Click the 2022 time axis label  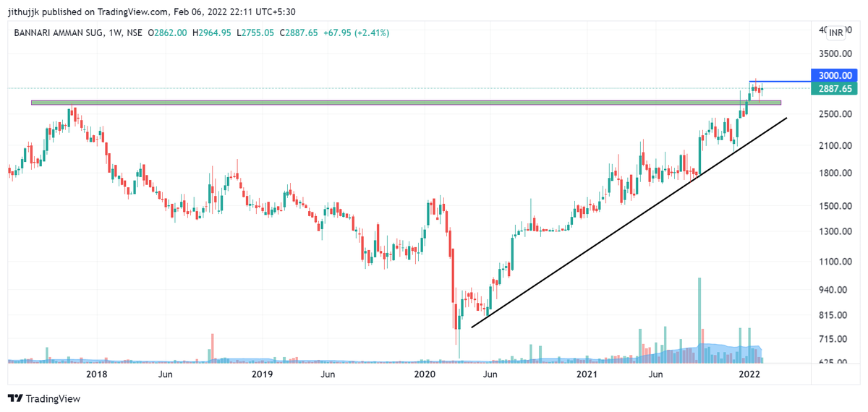click(748, 374)
